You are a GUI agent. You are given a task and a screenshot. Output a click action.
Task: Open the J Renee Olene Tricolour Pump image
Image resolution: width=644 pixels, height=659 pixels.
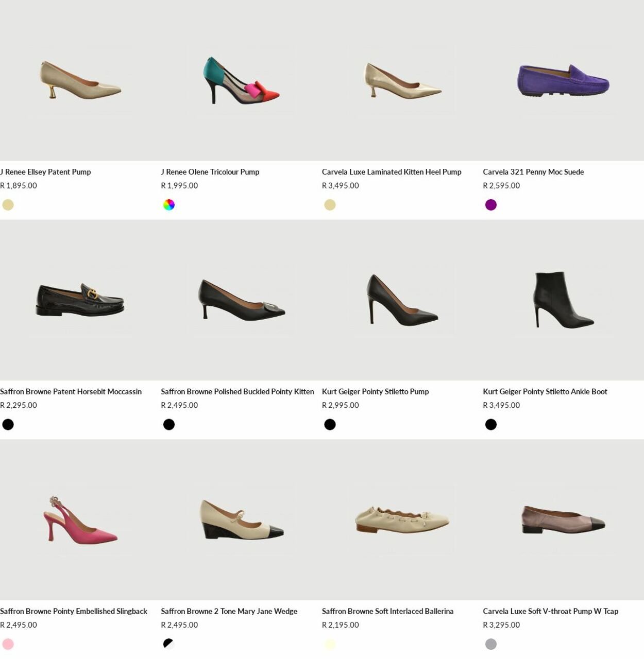[x=241, y=80]
